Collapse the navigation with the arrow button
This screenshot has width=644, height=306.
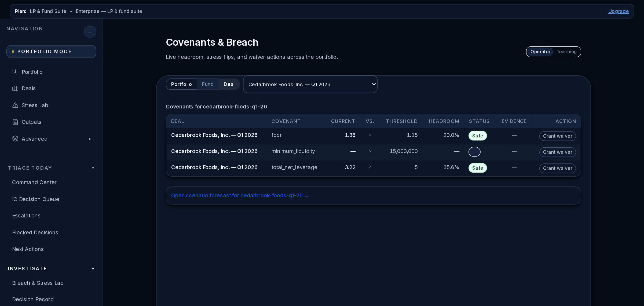[x=90, y=32]
